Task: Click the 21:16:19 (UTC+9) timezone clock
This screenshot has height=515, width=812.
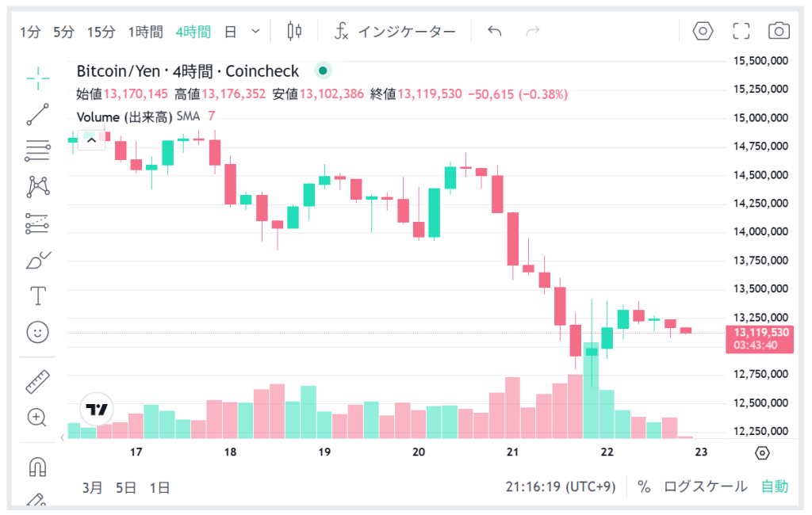Action: pyautogui.click(x=561, y=486)
